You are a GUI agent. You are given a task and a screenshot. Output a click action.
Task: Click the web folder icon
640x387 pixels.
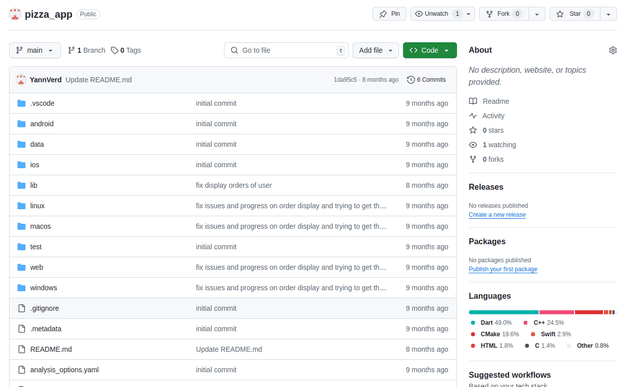(22, 267)
